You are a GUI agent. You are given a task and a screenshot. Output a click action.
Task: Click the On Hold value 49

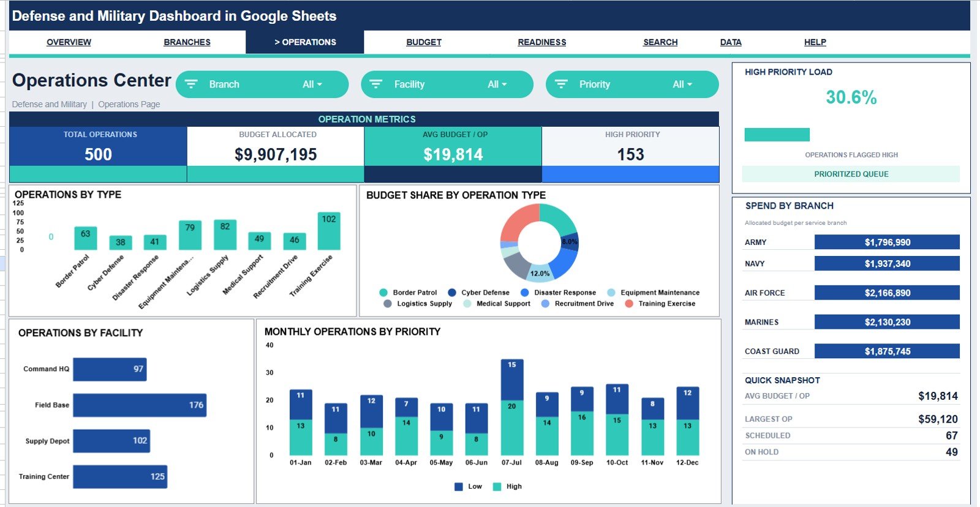952,452
